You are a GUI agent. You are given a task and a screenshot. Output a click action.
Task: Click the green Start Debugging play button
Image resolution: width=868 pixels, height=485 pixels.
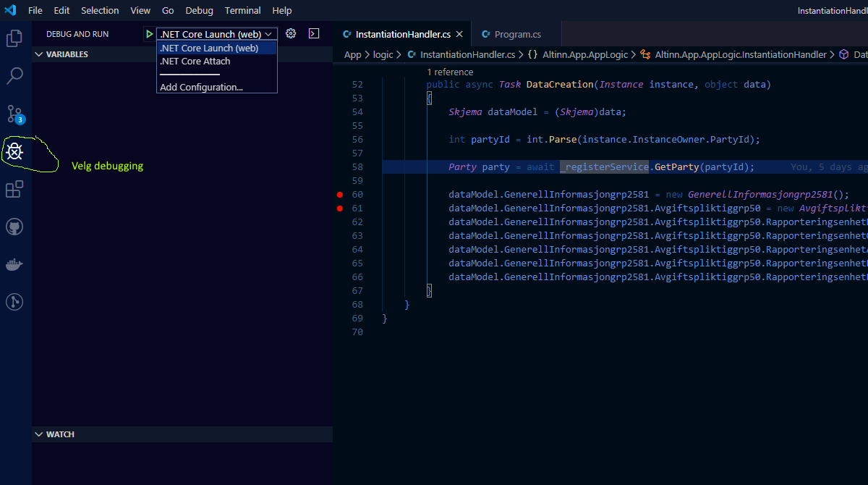pos(149,34)
